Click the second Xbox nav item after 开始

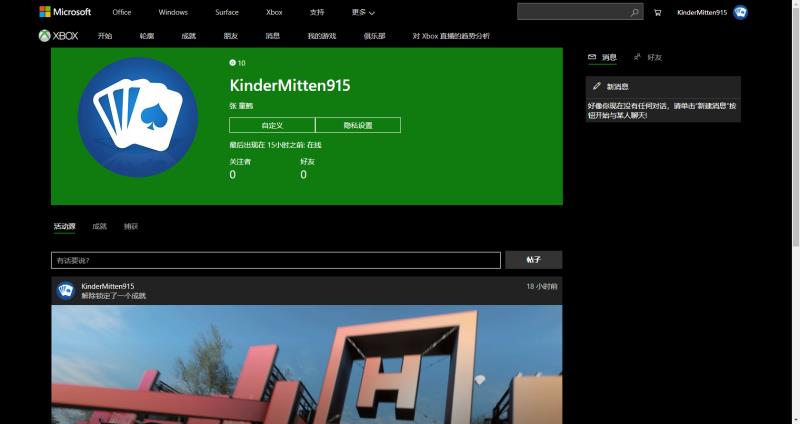tap(147, 36)
